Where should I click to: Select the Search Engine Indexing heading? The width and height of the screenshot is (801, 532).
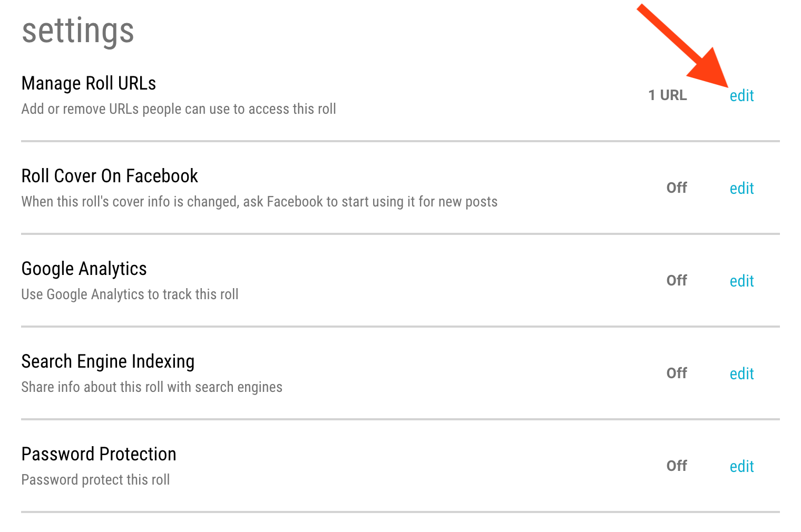pos(108,362)
